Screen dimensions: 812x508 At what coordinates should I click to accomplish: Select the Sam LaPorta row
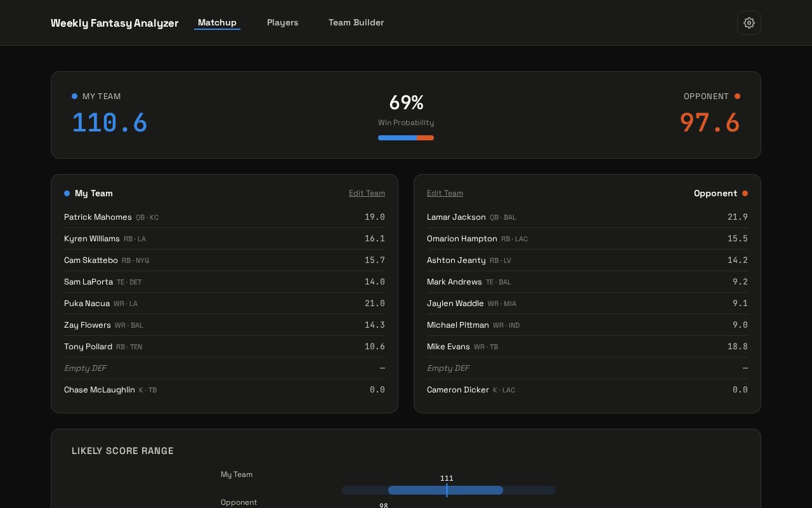tap(225, 282)
